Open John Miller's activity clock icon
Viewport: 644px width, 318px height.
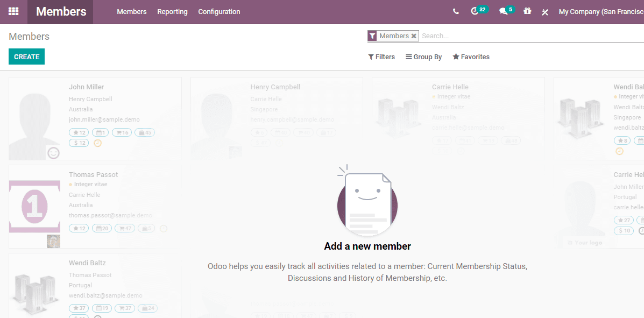click(x=98, y=143)
